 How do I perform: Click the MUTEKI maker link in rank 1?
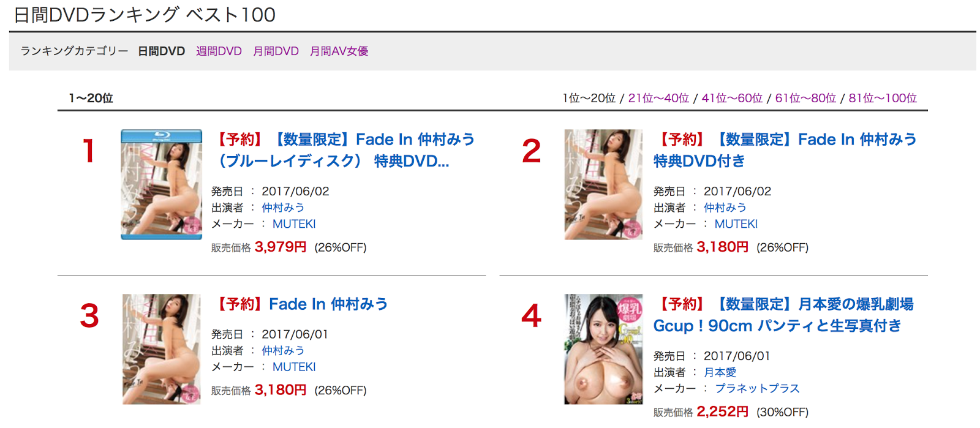tap(294, 224)
